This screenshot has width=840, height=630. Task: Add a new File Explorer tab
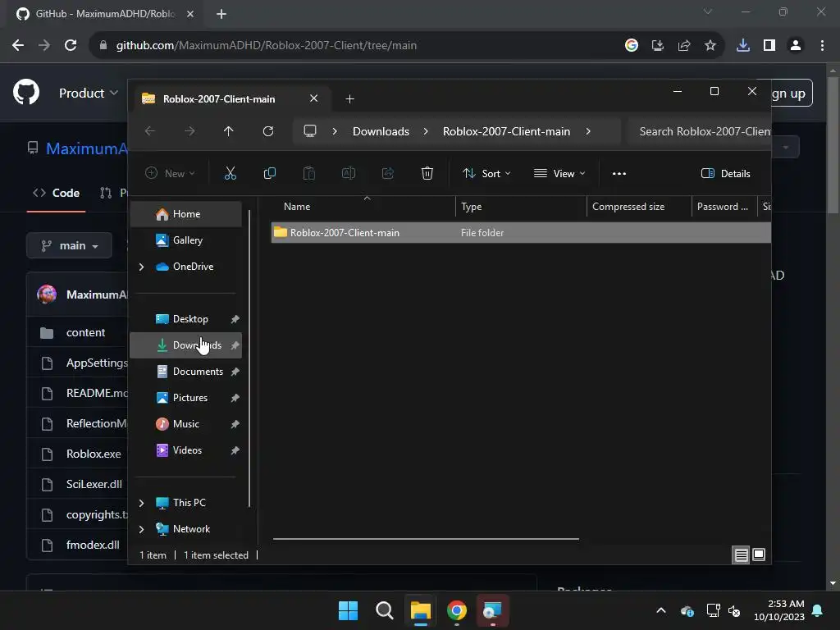pos(349,98)
